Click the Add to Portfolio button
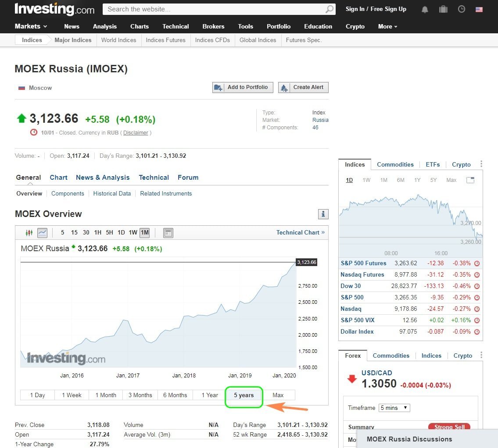This screenshot has width=498, height=448. [243, 87]
